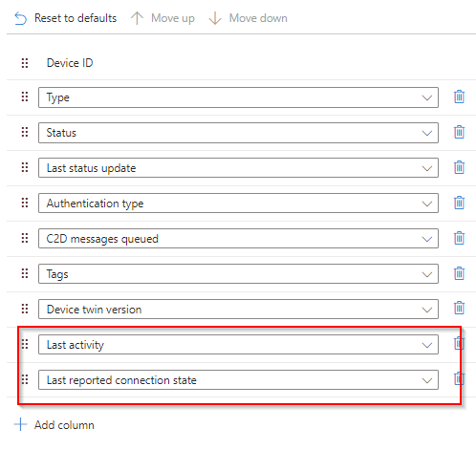
Task: Click Add column
Action: point(54,425)
